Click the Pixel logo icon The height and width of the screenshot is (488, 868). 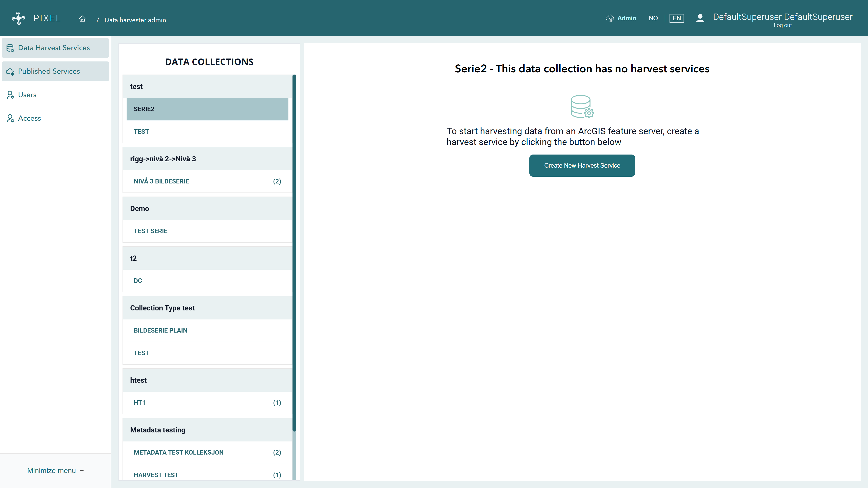pos(19,18)
